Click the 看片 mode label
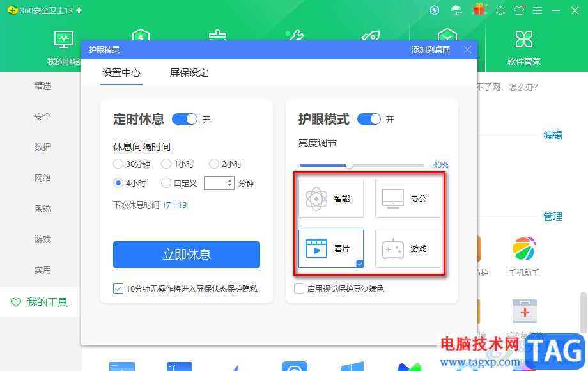The image size is (588, 371). click(342, 249)
